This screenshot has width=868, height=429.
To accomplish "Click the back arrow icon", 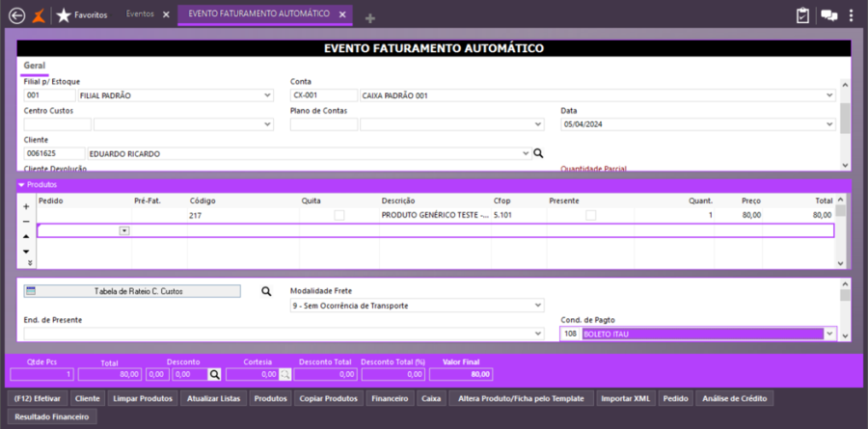I will click(x=17, y=15).
